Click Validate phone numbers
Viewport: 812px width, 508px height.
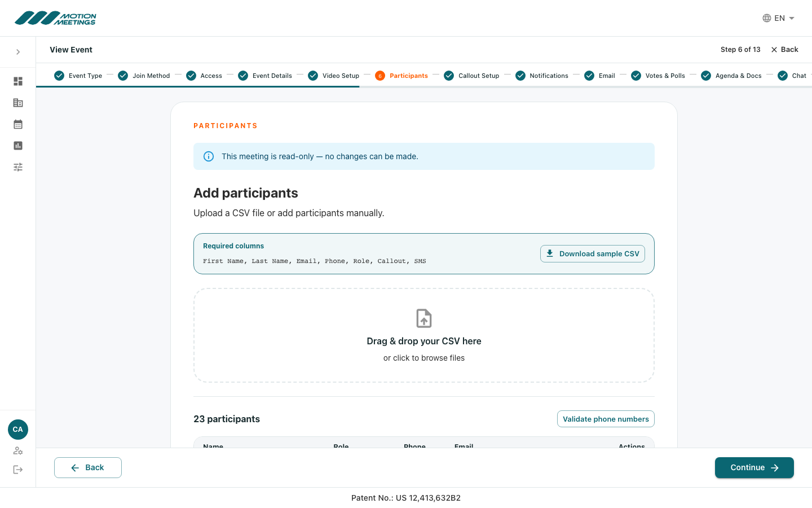click(x=606, y=419)
